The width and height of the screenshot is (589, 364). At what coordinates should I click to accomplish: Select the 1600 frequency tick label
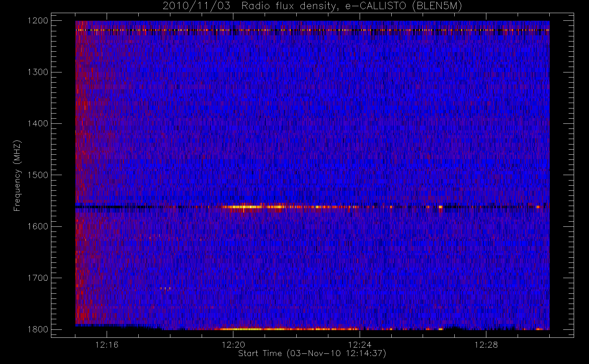pos(38,226)
